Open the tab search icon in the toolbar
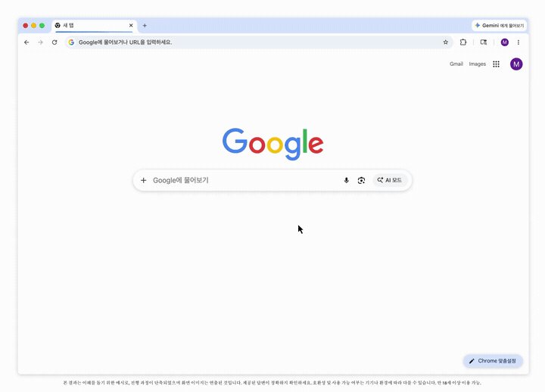 [484, 42]
